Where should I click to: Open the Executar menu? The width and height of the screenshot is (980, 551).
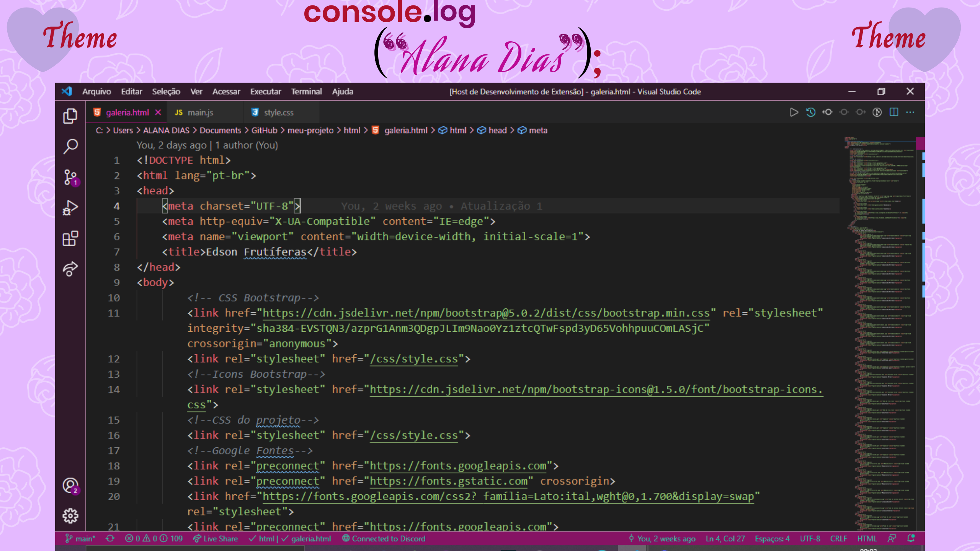pos(266,91)
